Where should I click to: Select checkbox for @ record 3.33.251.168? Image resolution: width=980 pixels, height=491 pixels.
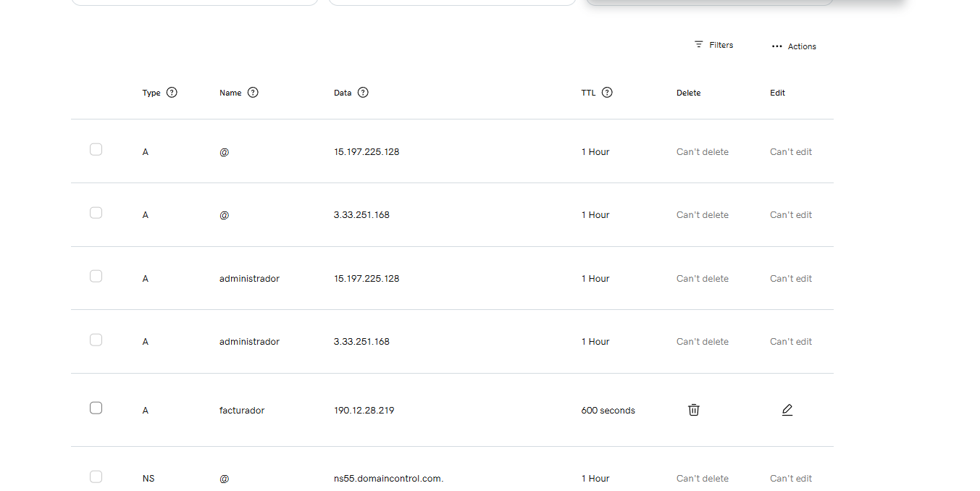pyautogui.click(x=96, y=213)
